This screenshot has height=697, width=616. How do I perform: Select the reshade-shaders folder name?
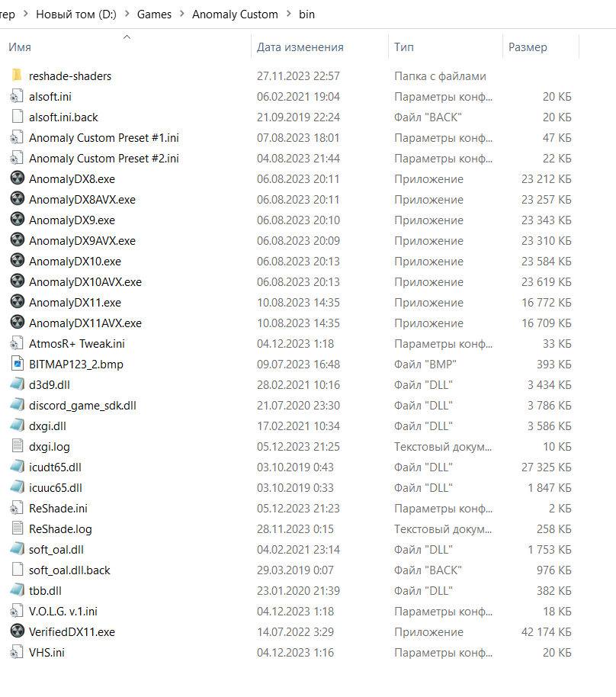(70, 76)
